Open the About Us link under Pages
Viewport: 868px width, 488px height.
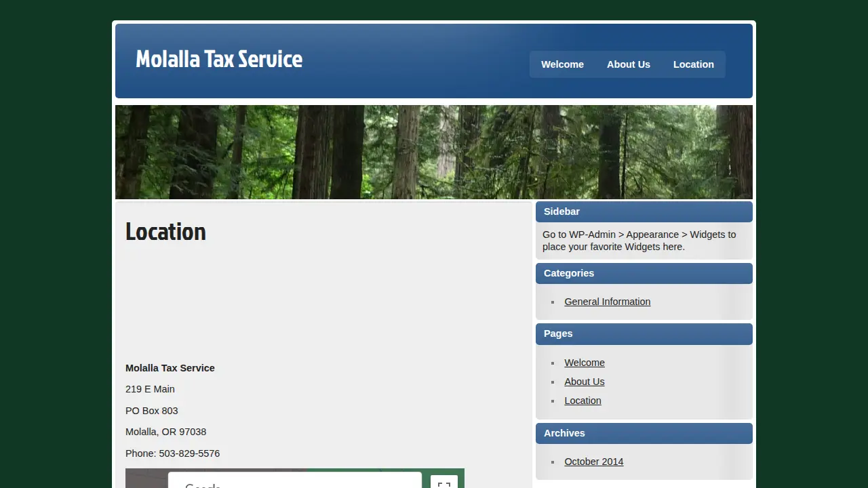585,382
